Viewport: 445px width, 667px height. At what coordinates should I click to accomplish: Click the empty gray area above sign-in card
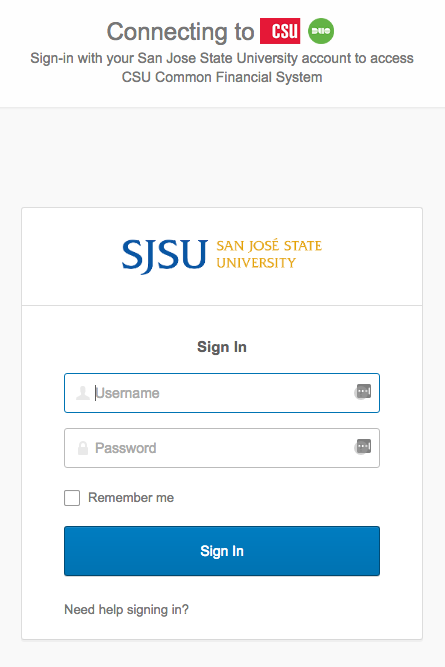pyautogui.click(x=222, y=157)
